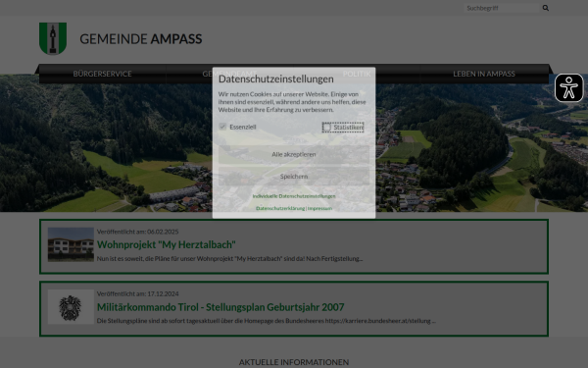
Task: Click the Wohnprojekt building thumbnail
Action: [71, 244]
